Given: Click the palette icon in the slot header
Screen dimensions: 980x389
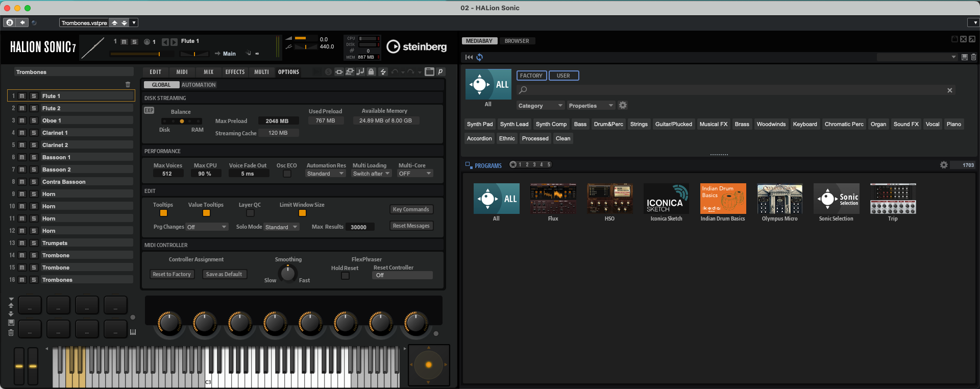Looking at the screenshot, I should click(147, 42).
